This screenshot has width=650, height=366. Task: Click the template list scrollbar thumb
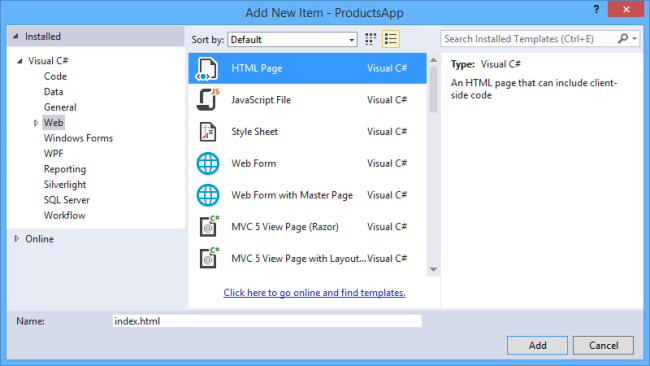click(x=434, y=89)
